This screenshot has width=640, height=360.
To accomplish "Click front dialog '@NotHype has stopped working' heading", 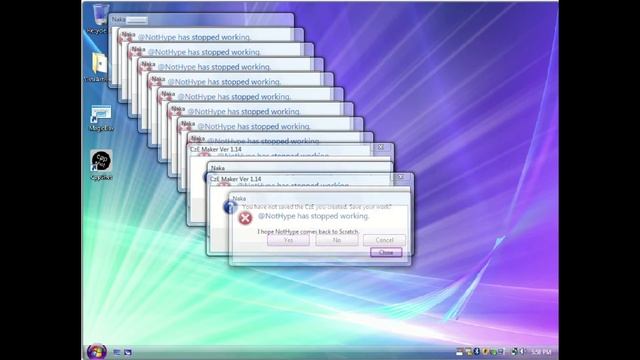I will point(313,216).
